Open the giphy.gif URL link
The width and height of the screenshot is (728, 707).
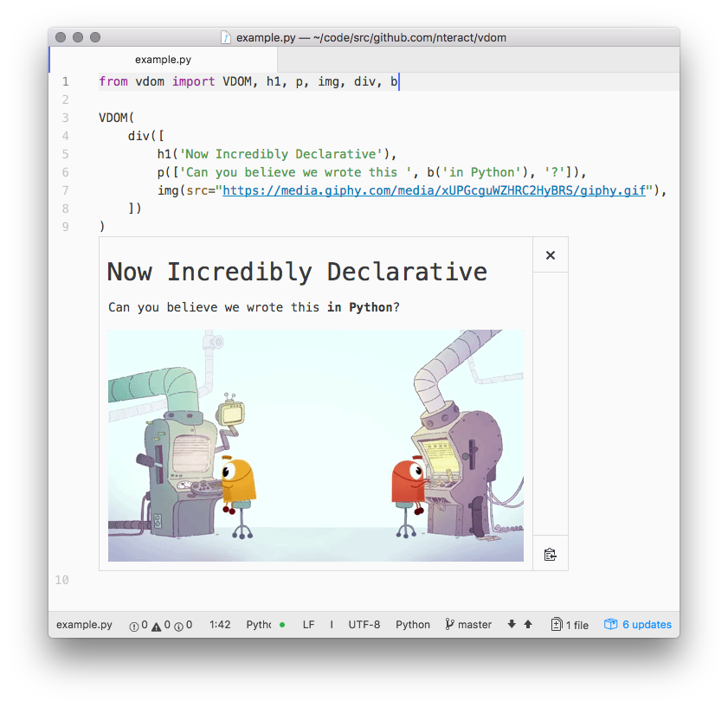434,190
